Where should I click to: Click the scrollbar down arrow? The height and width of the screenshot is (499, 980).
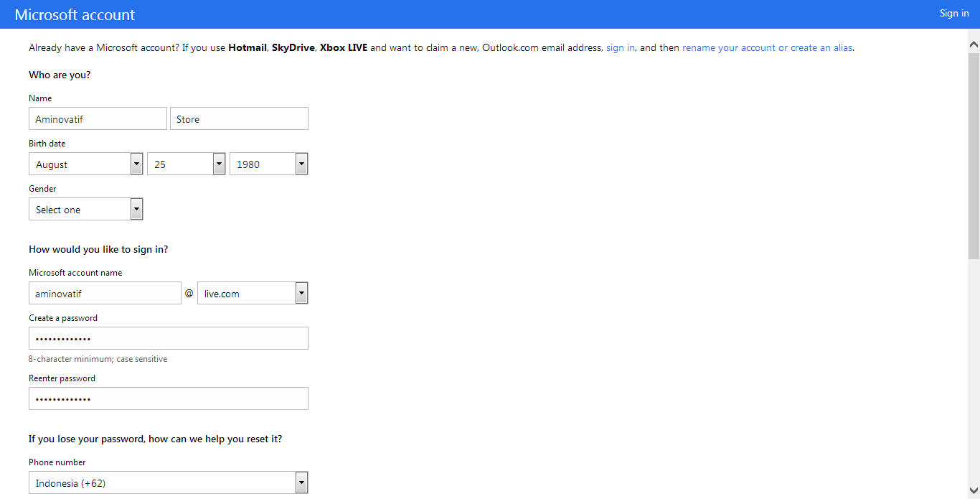click(x=974, y=490)
